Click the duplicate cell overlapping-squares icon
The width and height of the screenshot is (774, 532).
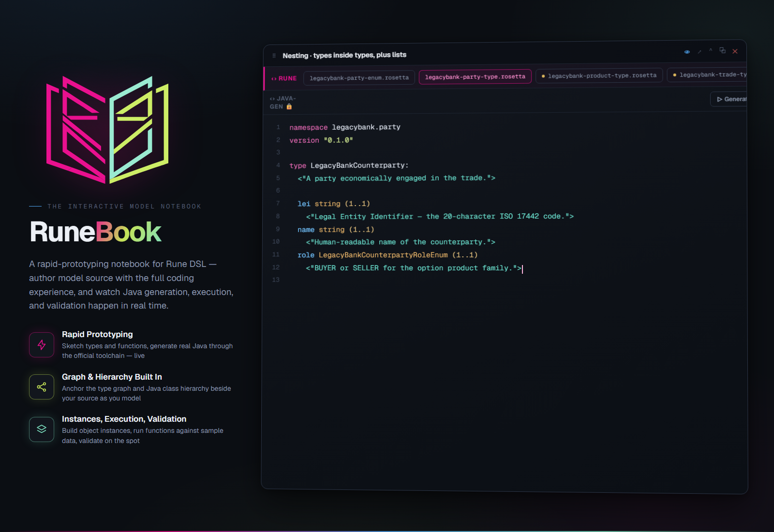tap(723, 50)
